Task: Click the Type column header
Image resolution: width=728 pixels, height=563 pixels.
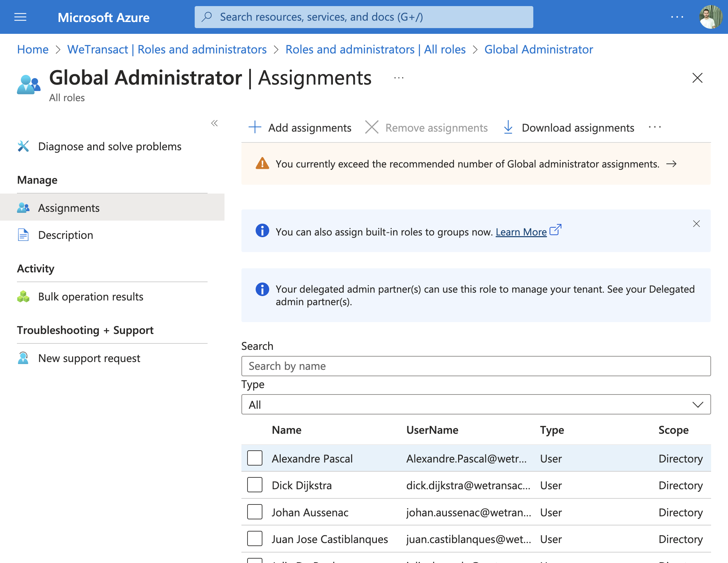Action: coord(552,430)
